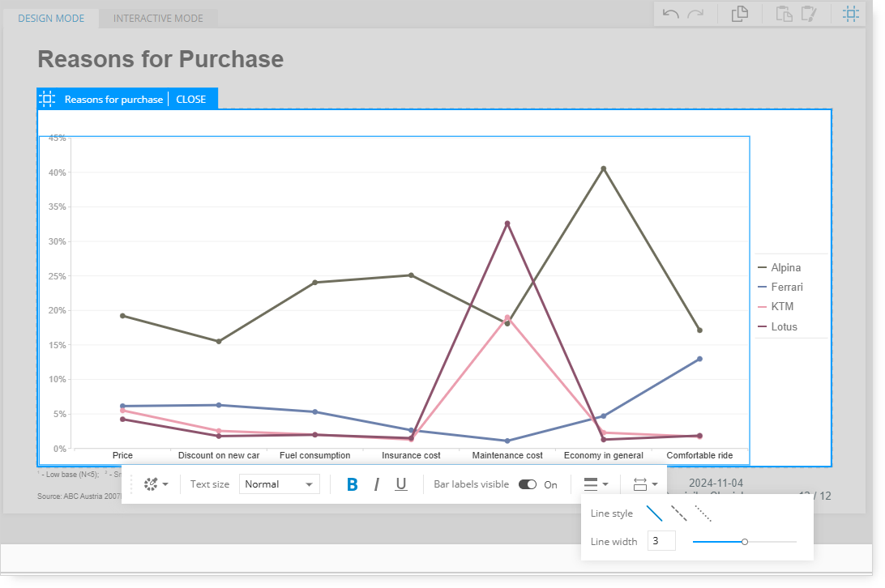Open the Text size dropdown
The width and height of the screenshot is (885, 588).
280,484
